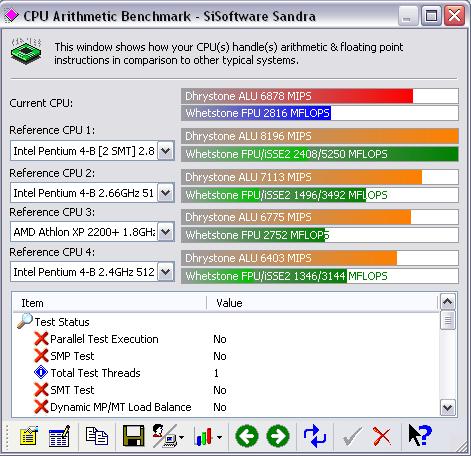
Task: Click the list scrollbar up arrow
Action: [447, 302]
